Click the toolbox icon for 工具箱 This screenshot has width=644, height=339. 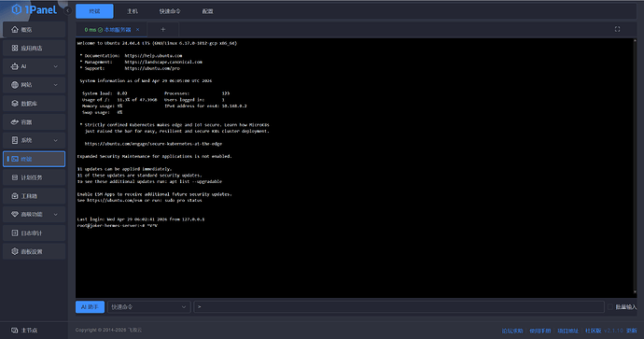(x=15, y=196)
